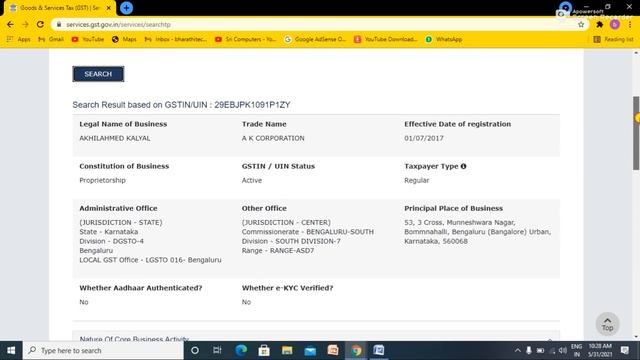
Task: Click the Active status value
Action: coord(252,180)
